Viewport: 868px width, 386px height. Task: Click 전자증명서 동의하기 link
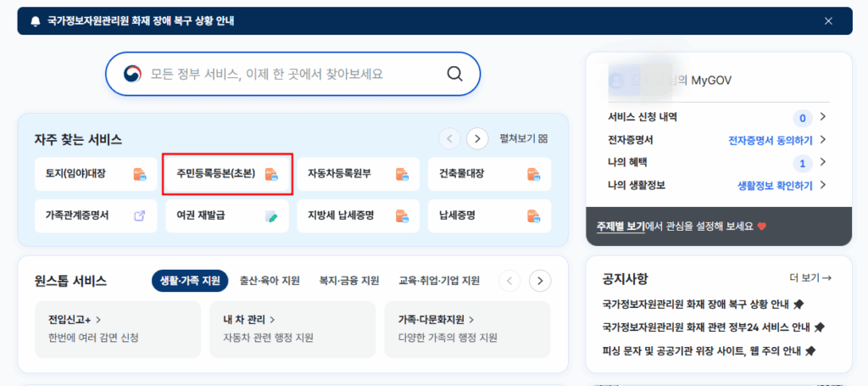(x=771, y=140)
